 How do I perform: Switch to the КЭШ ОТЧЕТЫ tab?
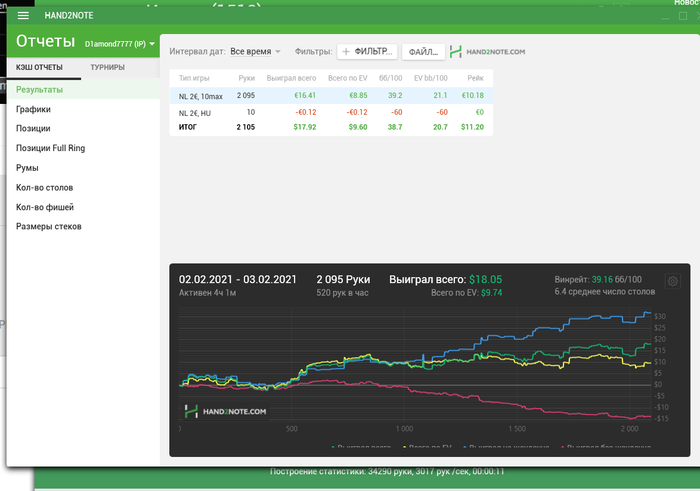39,67
